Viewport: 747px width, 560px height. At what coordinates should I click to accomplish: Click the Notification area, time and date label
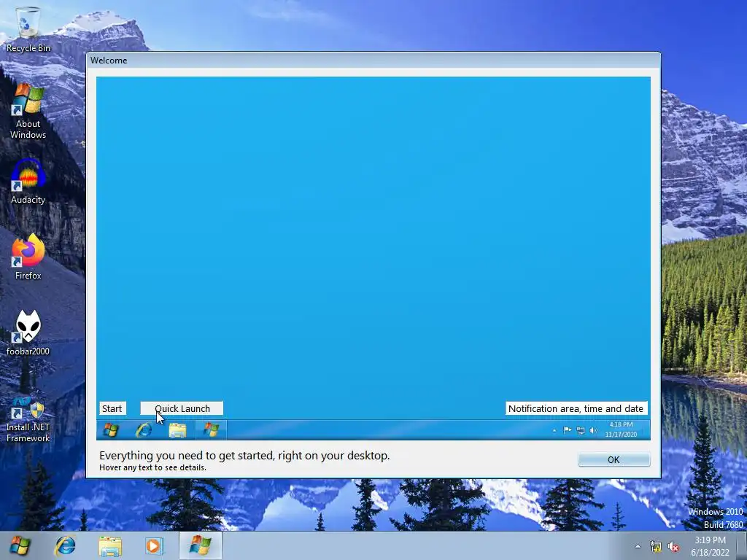576,408
